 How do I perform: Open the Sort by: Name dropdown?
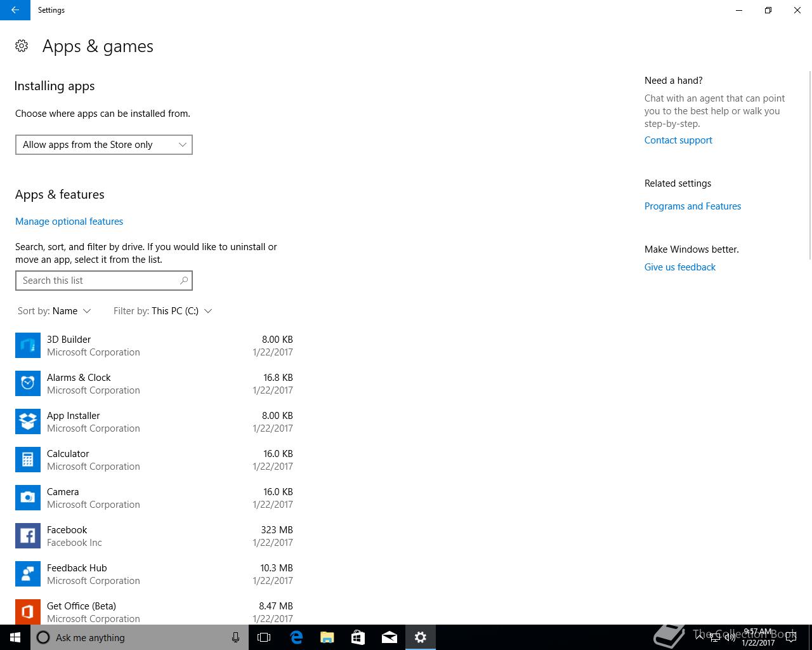tap(55, 311)
